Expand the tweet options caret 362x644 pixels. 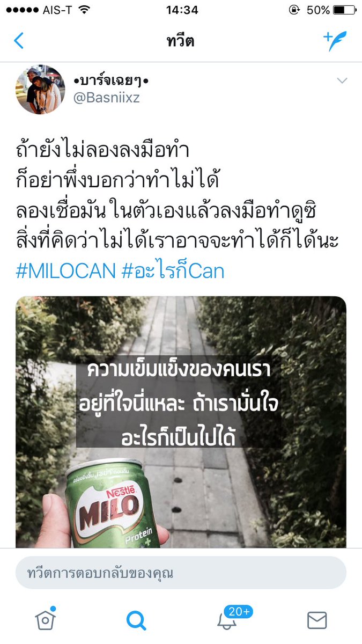[342, 81]
